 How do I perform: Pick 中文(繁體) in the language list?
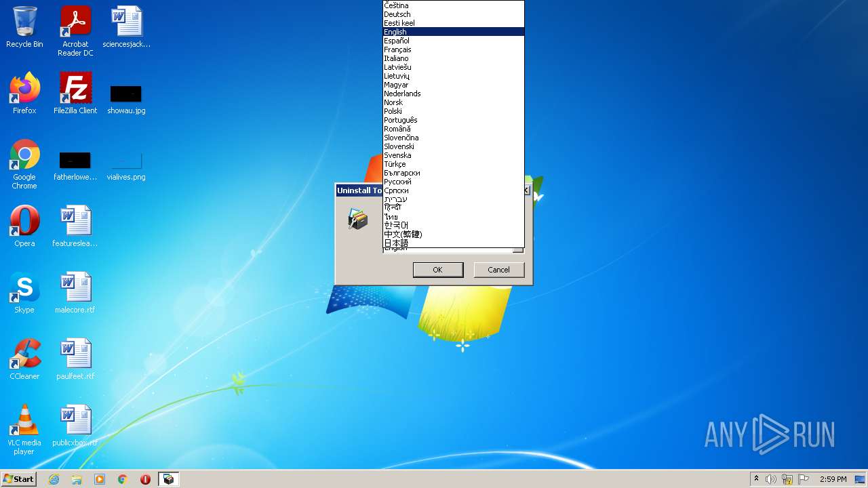[x=454, y=235]
